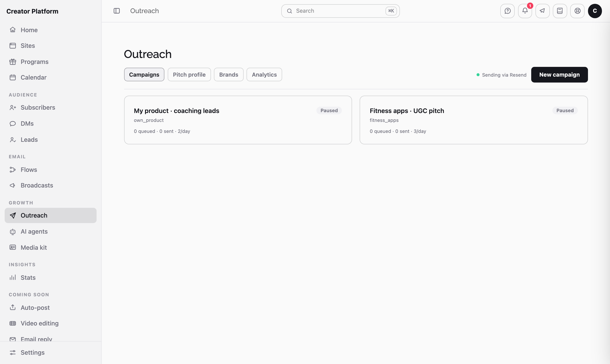This screenshot has width=610, height=364.
Task: Open Media kit in sidebar
Action: point(51,247)
